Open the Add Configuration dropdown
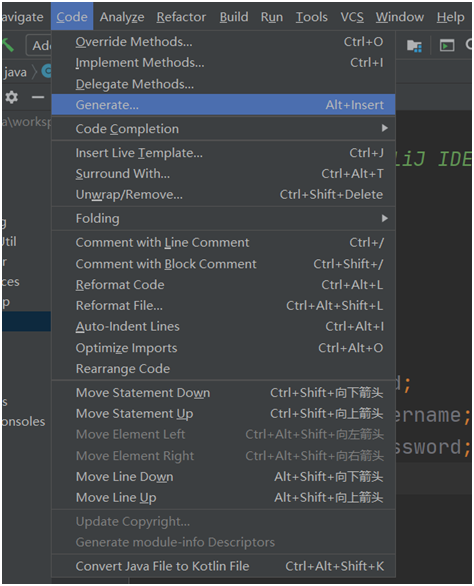The image size is (474, 586). click(x=39, y=46)
